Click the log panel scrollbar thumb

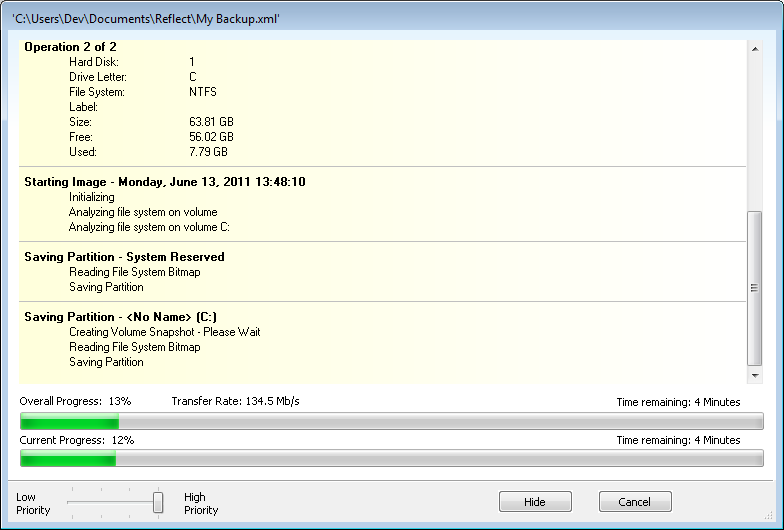pyautogui.click(x=755, y=288)
